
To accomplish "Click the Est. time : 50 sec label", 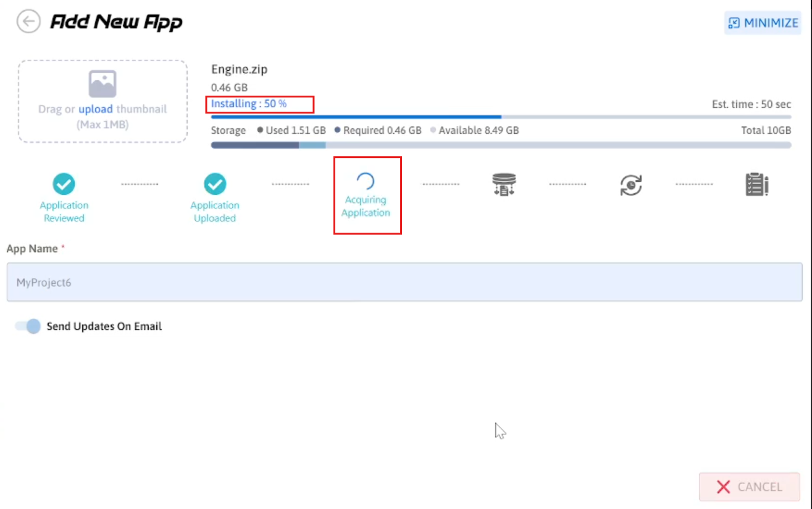I will pyautogui.click(x=751, y=104).
